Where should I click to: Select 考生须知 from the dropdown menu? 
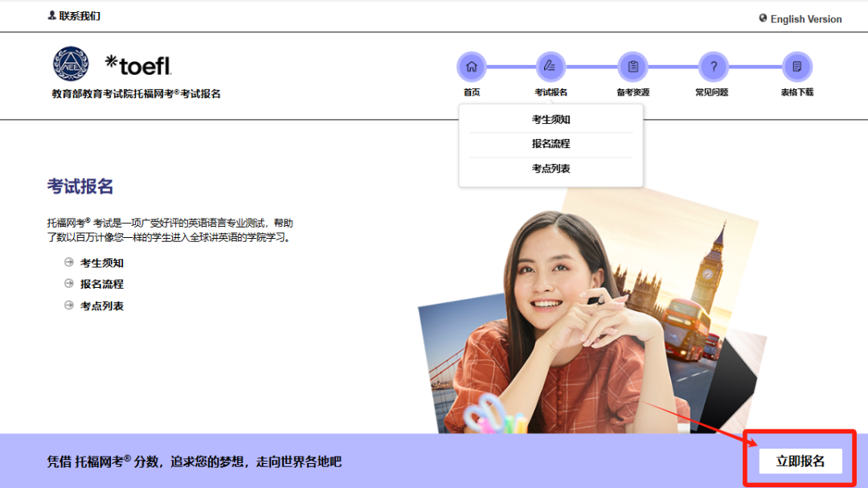click(x=550, y=118)
